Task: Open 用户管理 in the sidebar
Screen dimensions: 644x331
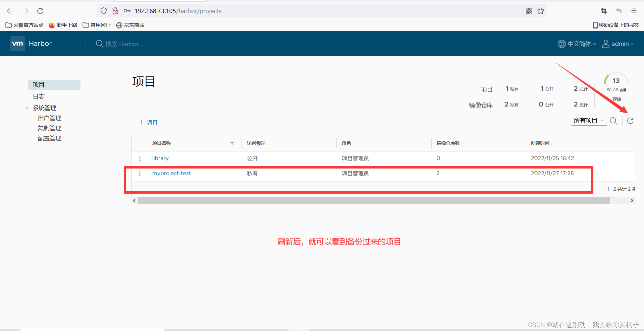Action: (49, 118)
